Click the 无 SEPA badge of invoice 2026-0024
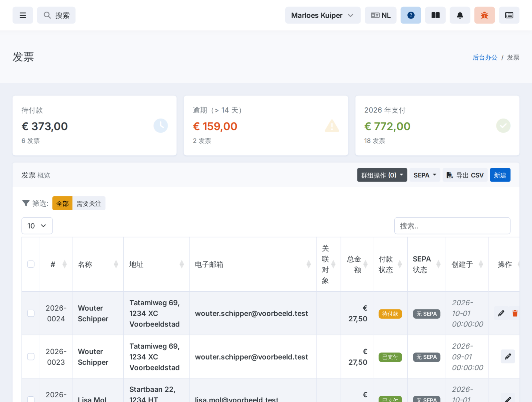Image resolution: width=532 pixels, height=402 pixels. tap(427, 314)
